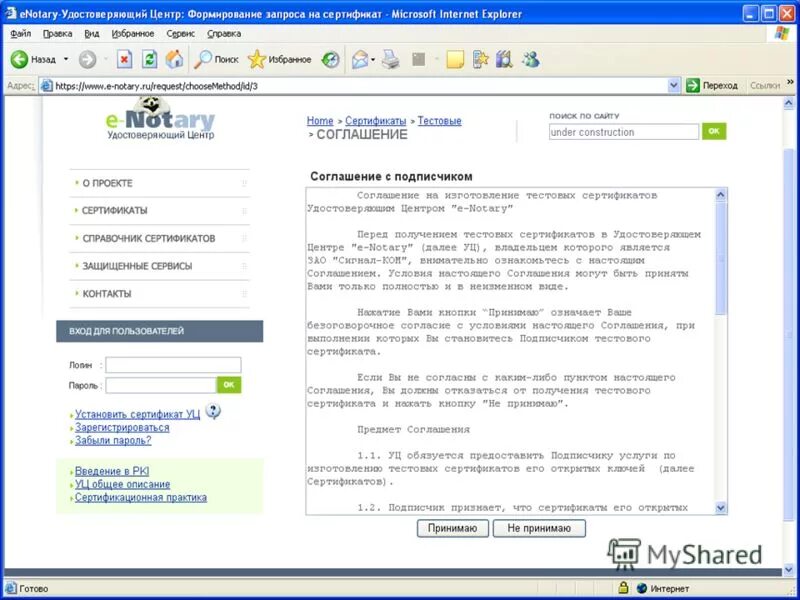Click the Stop loading icon
This screenshot has height=600, width=800.
[124, 60]
